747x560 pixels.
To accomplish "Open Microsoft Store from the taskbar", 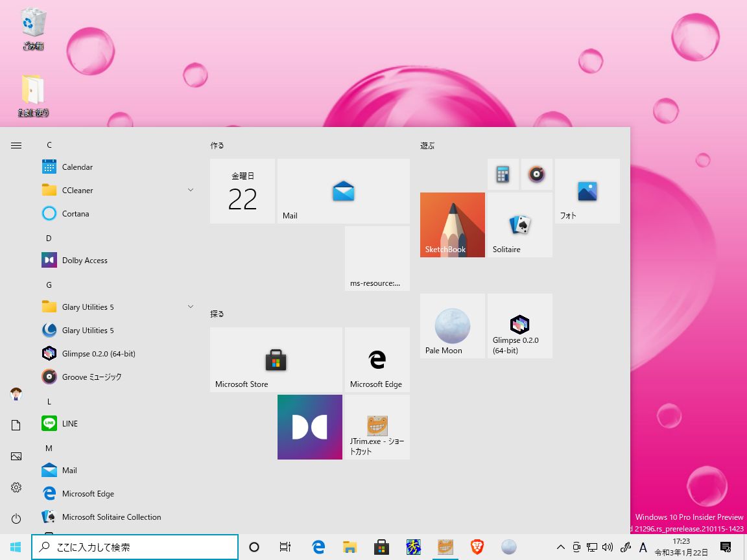I will [381, 547].
